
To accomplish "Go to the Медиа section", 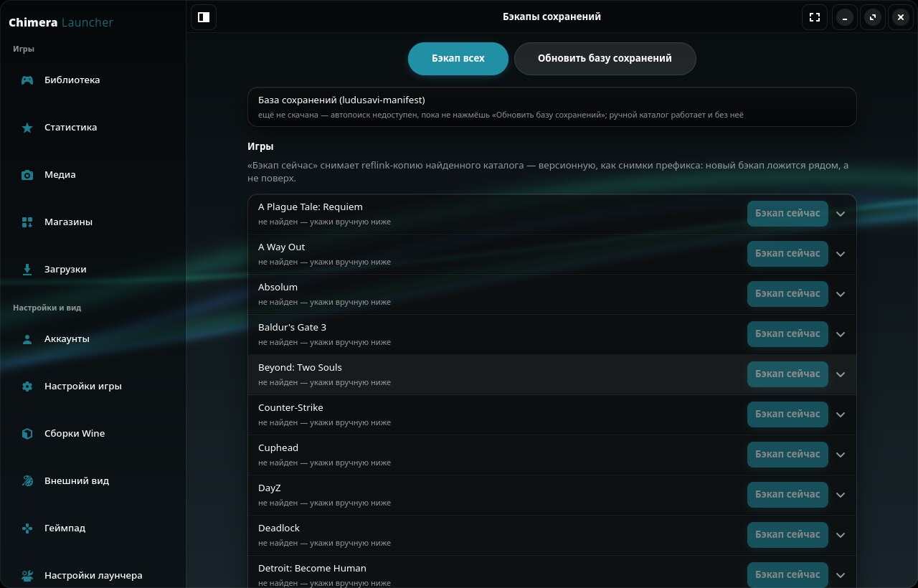I will 93,175.
